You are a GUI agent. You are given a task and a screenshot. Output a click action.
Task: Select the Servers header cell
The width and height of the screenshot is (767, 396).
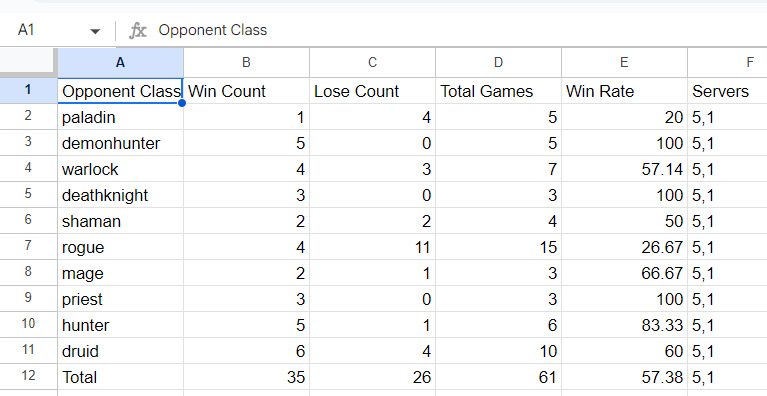727,91
